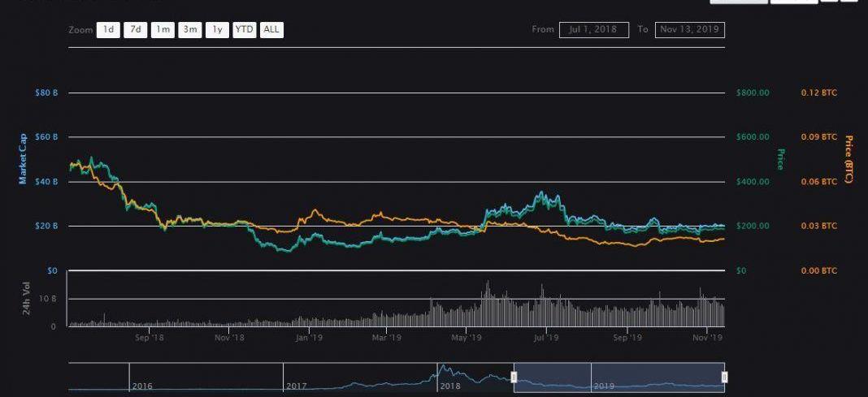The image size is (868, 397).
Task: Grab the right navigator range handle
Action: click(x=724, y=377)
